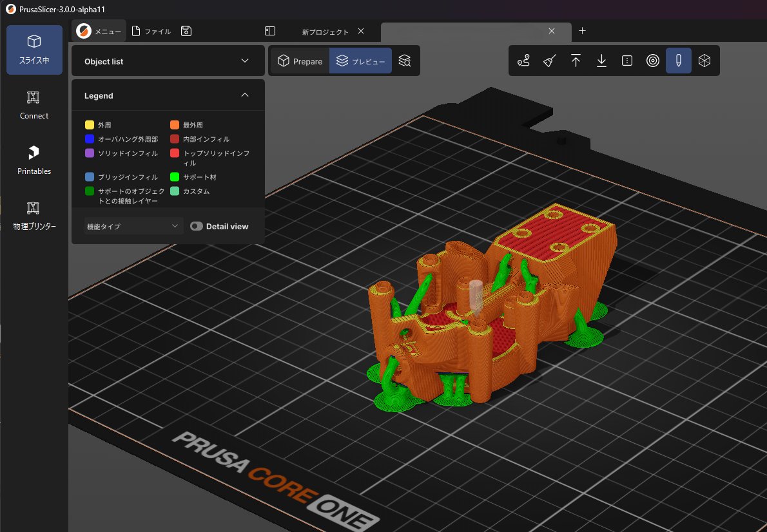767x532 pixels.
Task: Click the オーバハング外周部 legend label
Action: 128,139
